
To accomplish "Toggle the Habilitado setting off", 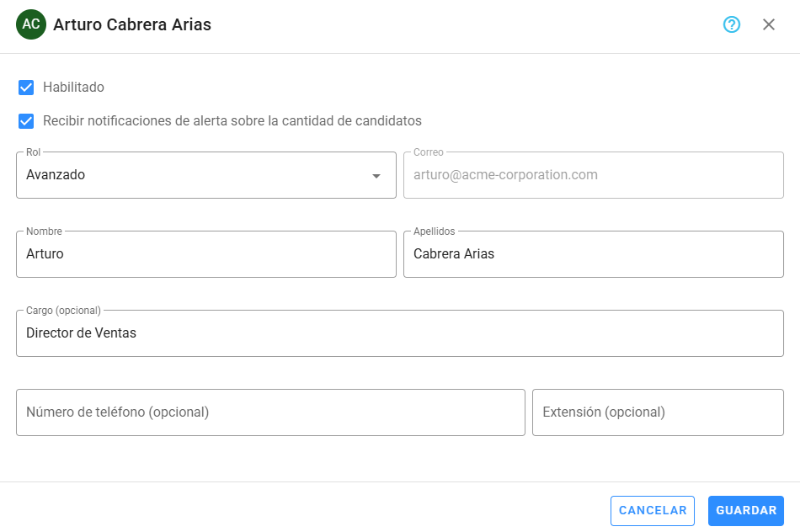I will coord(26,87).
